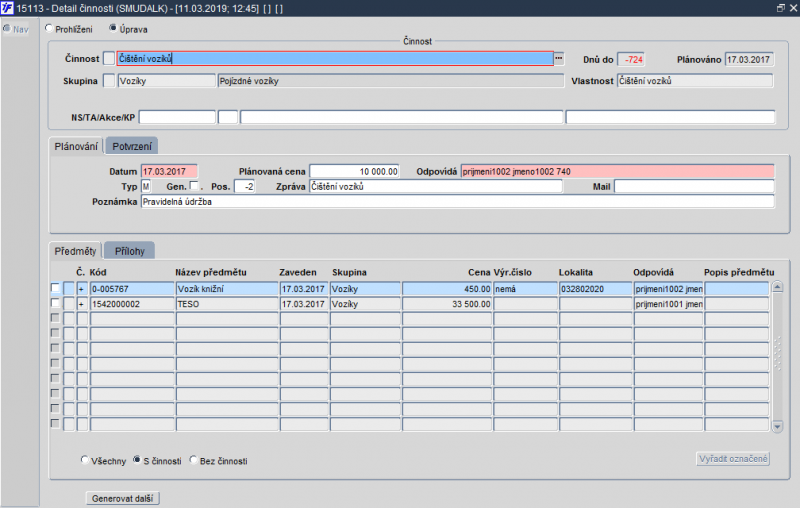Image resolution: width=800 pixels, height=508 pixels.
Task: Click the Vlastnost field Čištění vozíků
Action: point(695,81)
